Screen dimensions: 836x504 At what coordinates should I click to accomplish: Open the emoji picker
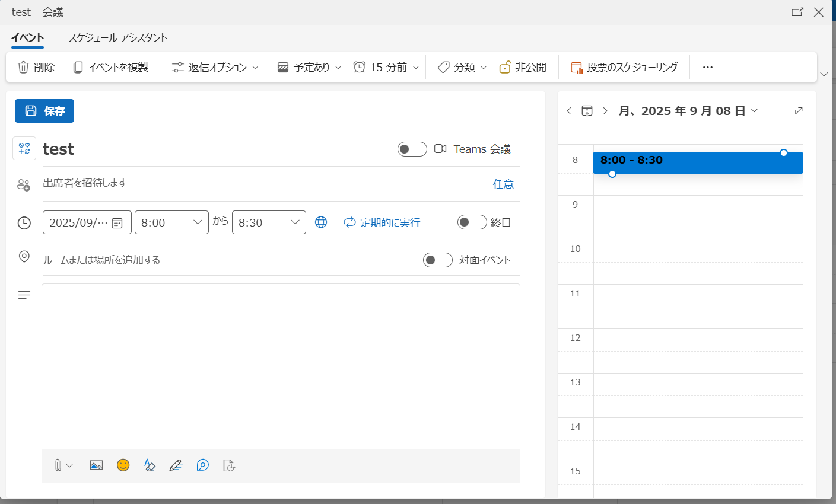(123, 465)
